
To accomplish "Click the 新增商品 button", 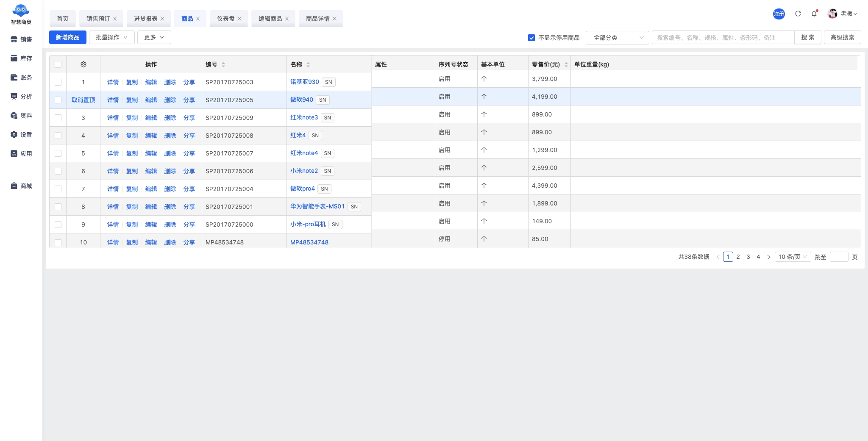I will coord(68,37).
